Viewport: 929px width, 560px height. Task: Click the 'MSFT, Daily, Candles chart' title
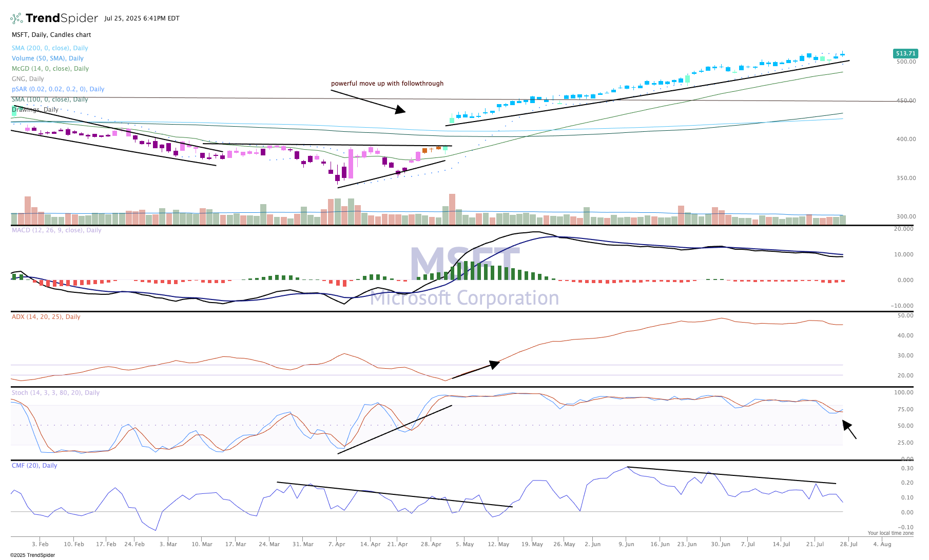pyautogui.click(x=51, y=35)
